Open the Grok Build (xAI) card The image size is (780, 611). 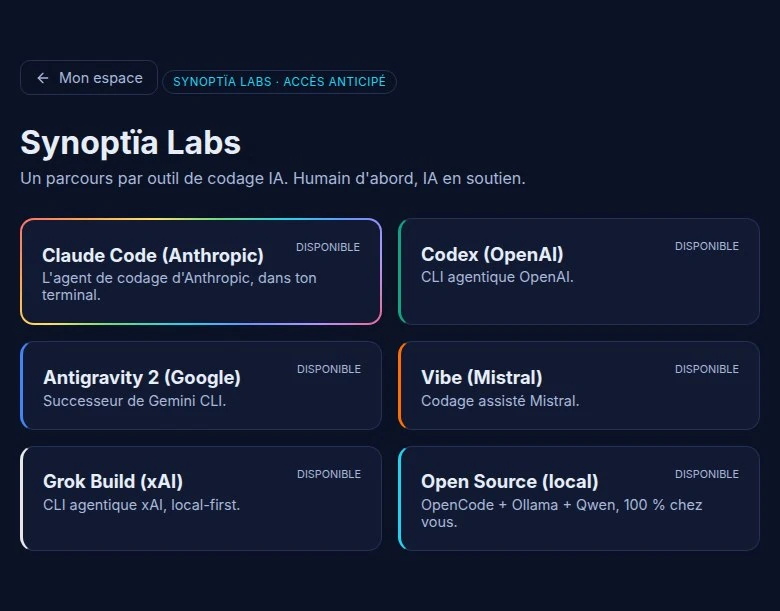(201, 499)
